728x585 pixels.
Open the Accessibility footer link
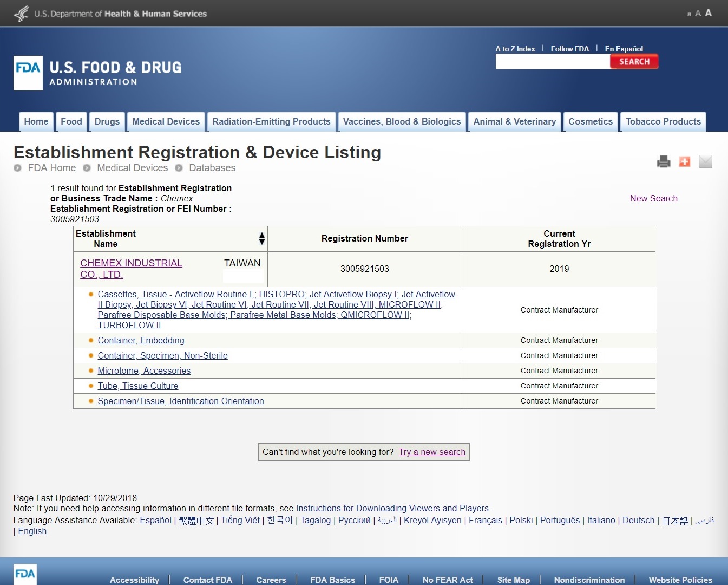coord(134,580)
